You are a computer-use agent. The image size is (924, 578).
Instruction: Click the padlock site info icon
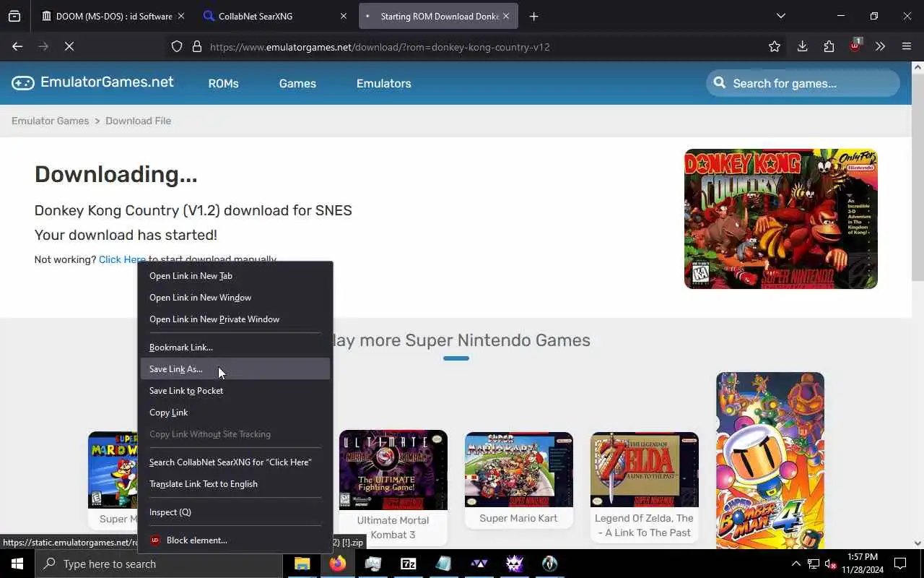point(196,47)
